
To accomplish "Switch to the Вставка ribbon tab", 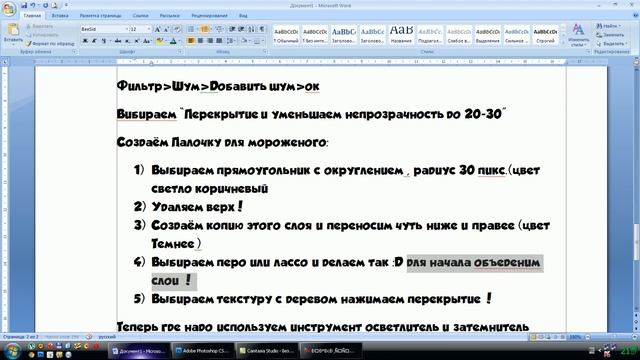I will click(x=60, y=16).
